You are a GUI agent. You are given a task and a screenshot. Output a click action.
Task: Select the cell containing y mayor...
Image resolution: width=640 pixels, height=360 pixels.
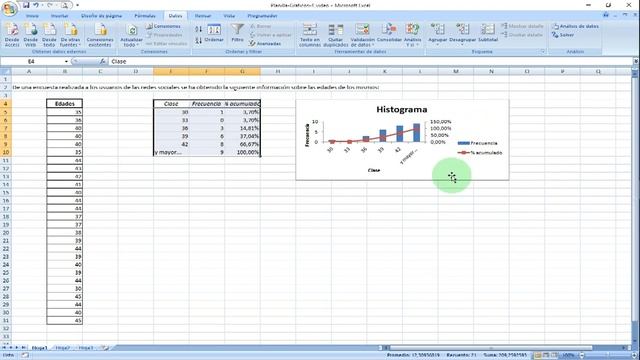(x=171, y=152)
